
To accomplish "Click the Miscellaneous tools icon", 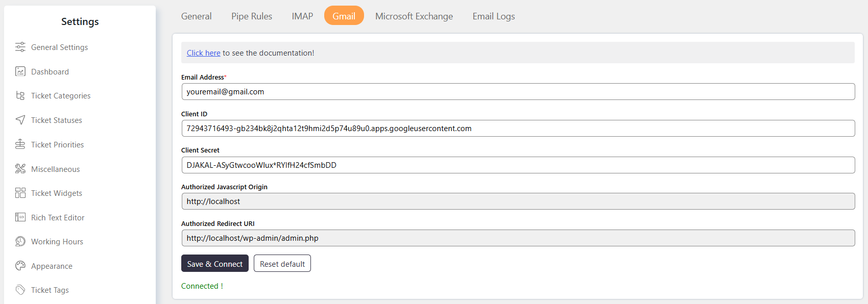I will 20,169.
